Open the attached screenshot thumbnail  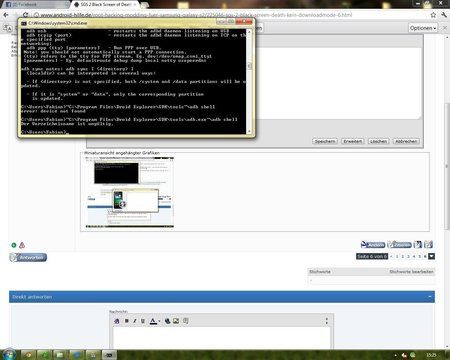click(130, 193)
